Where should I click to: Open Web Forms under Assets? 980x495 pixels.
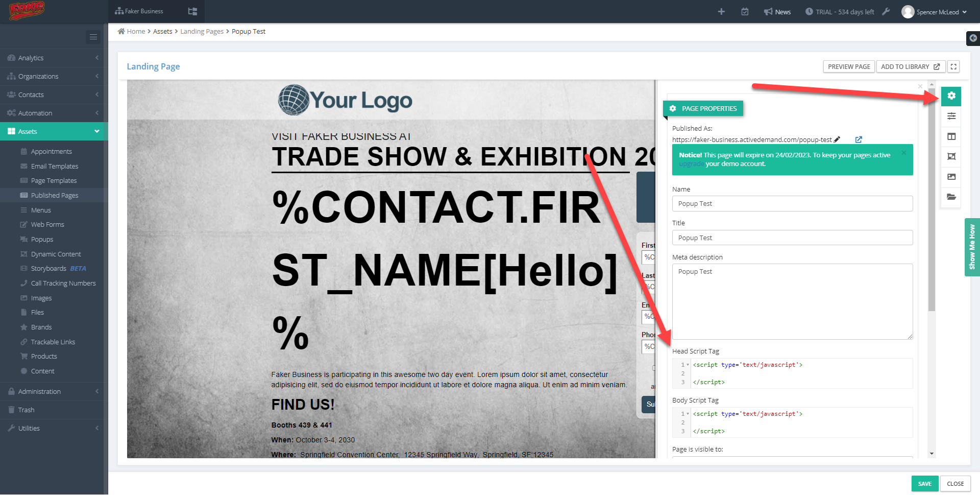tap(47, 225)
